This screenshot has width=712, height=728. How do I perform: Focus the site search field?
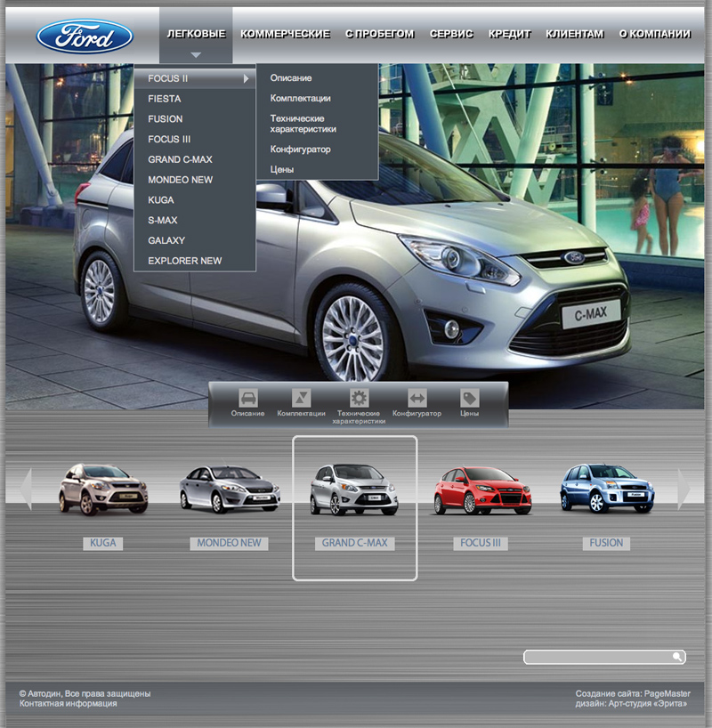(x=604, y=657)
